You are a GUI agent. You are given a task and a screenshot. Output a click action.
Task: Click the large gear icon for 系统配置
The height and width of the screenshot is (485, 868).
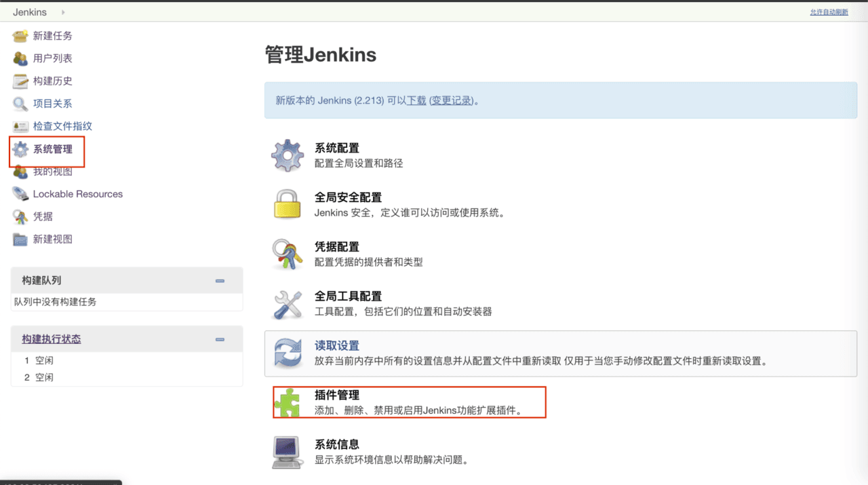(288, 155)
